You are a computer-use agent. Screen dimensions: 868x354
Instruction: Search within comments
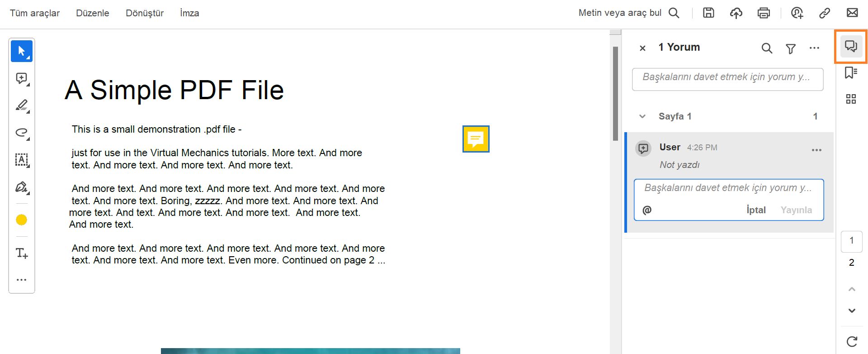767,48
